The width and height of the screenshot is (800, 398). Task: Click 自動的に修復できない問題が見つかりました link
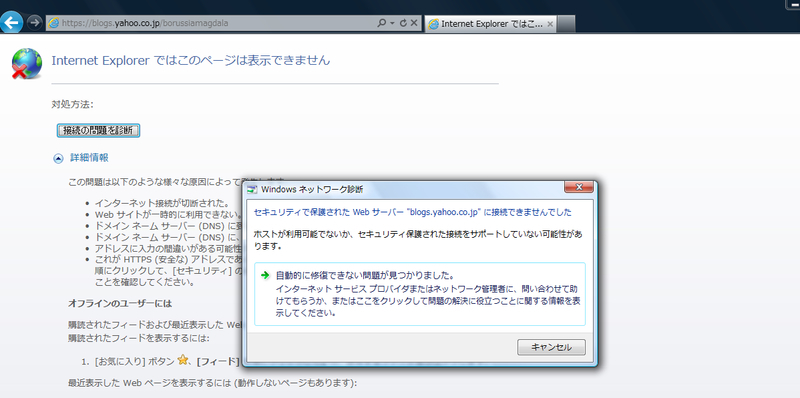[365, 276]
